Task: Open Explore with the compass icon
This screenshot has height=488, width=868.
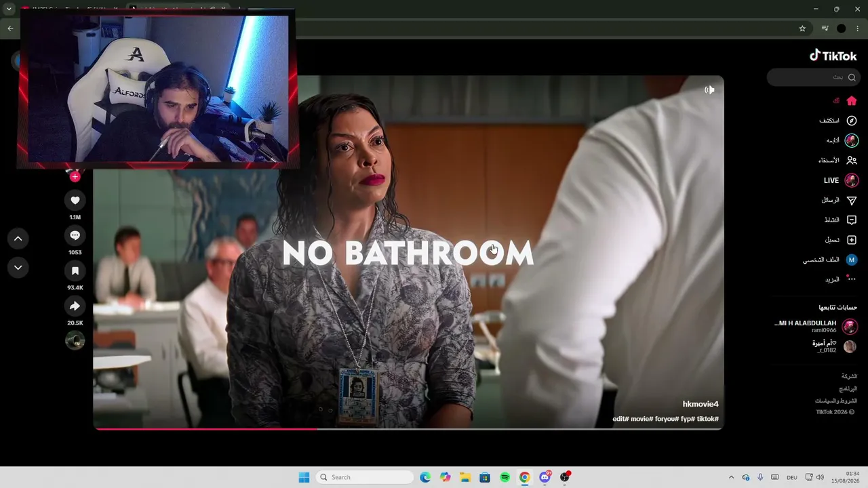Action: [x=852, y=121]
